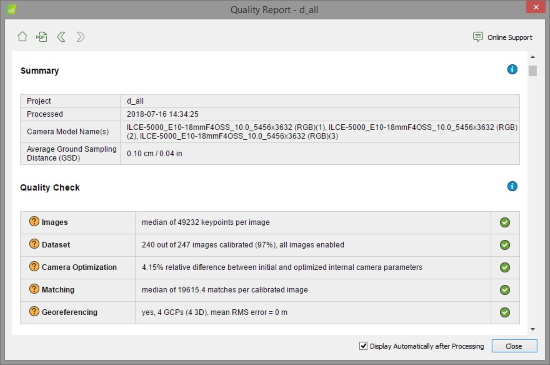
Task: Go to the report home page
Action: click(x=22, y=36)
